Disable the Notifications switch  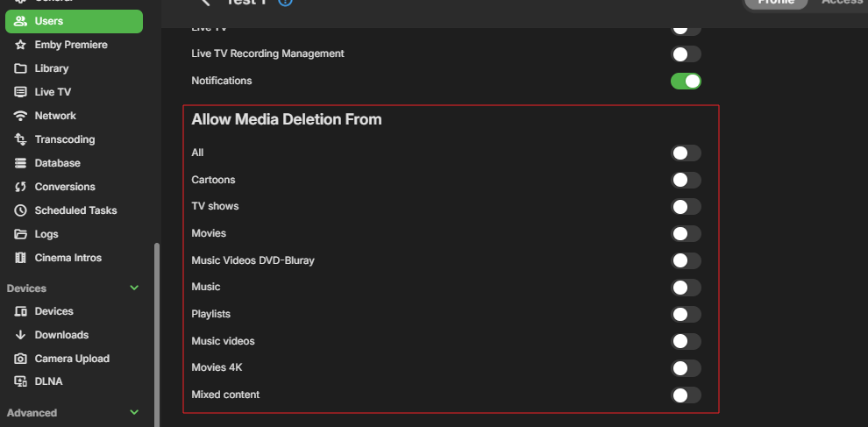click(x=686, y=82)
